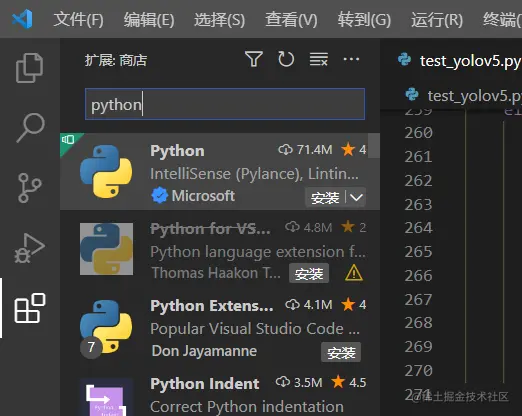The image size is (522, 416).
Task: Click the verified publisher badge next to Microsoft
Action: tap(160, 195)
